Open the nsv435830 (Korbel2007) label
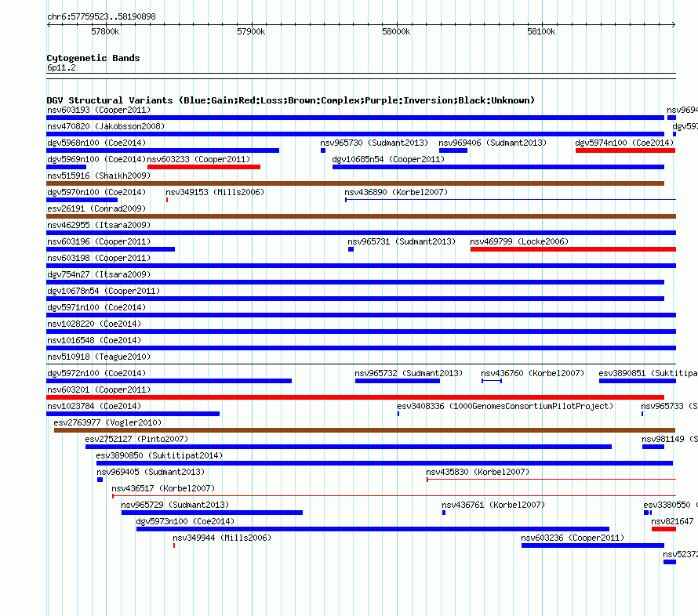The image size is (698, 616). pyautogui.click(x=478, y=472)
